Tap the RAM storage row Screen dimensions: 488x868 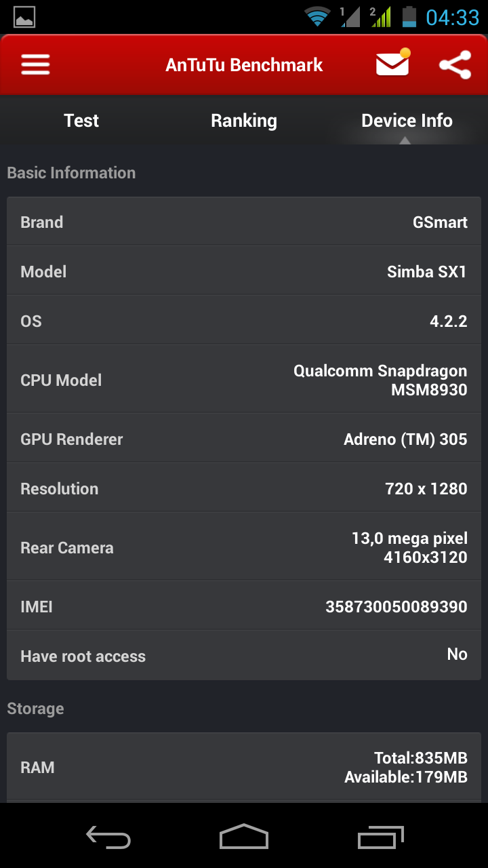244,767
